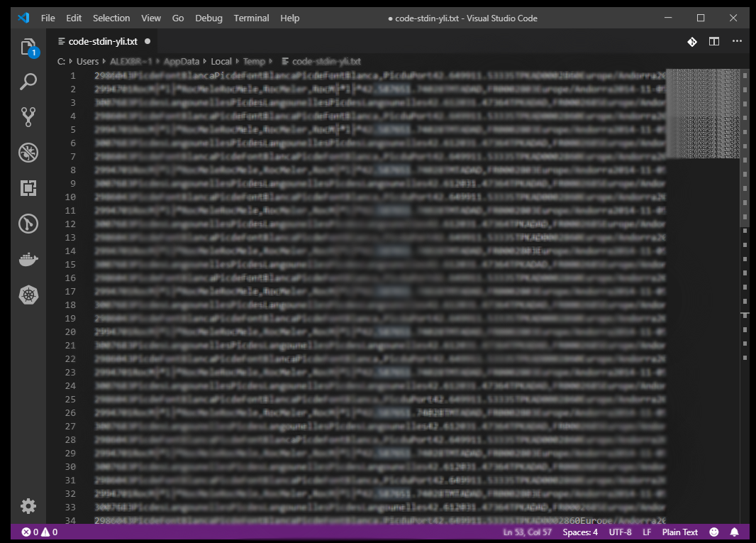This screenshot has width=756, height=543.
Task: Click Ln 53, Col 57 position indicator
Action: click(x=529, y=532)
